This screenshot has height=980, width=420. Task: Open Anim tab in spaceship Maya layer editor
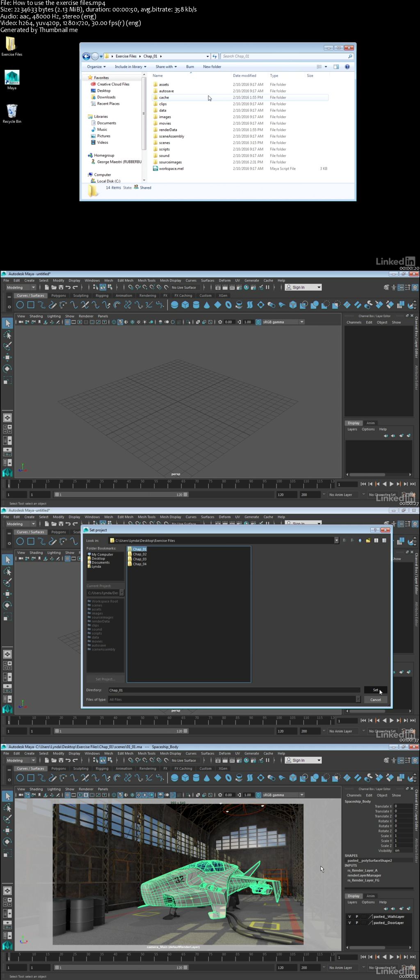pos(370,896)
